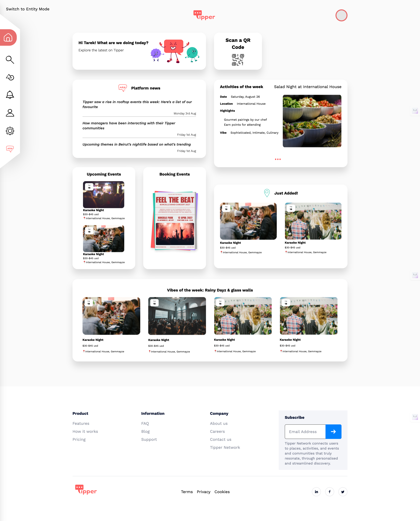The image size is (420, 521).
Task: Open the Pricing page link
Action: (79, 439)
